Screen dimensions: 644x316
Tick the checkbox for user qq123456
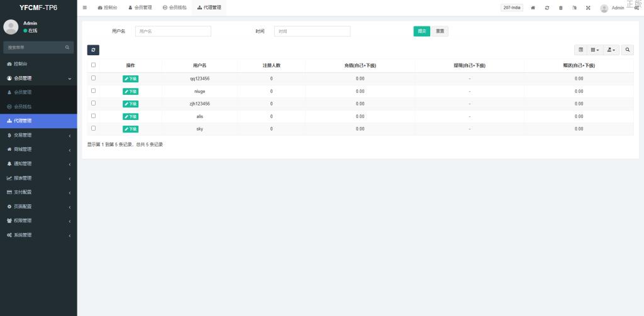click(x=94, y=78)
